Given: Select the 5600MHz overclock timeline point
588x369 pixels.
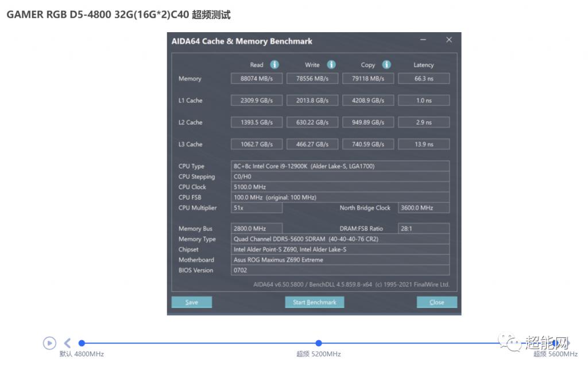Looking at the screenshot, I should point(555,343).
